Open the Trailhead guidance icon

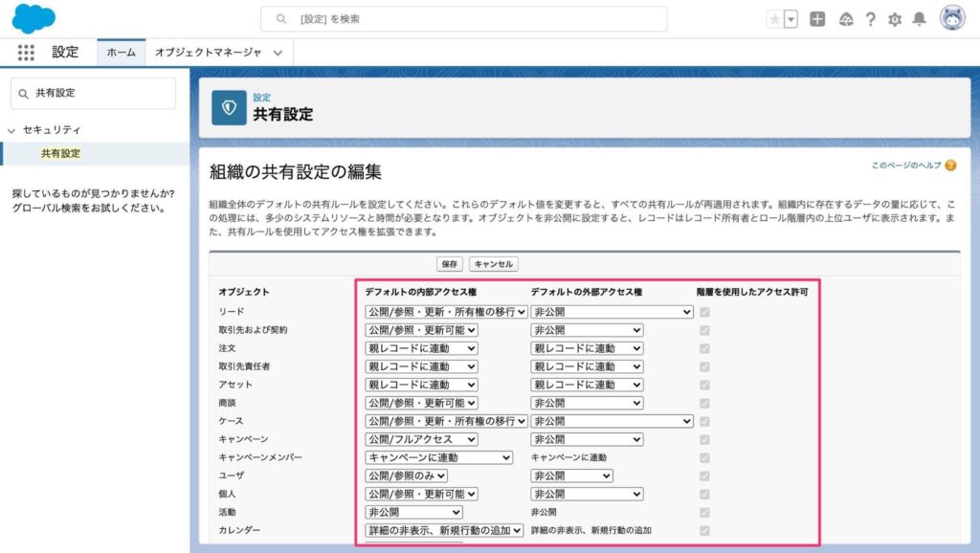[x=846, y=19]
